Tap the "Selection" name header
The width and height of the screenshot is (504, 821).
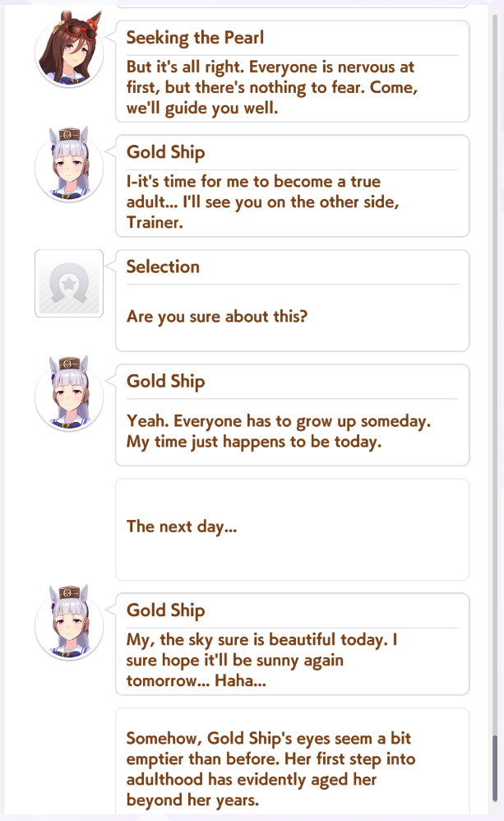pos(163,267)
